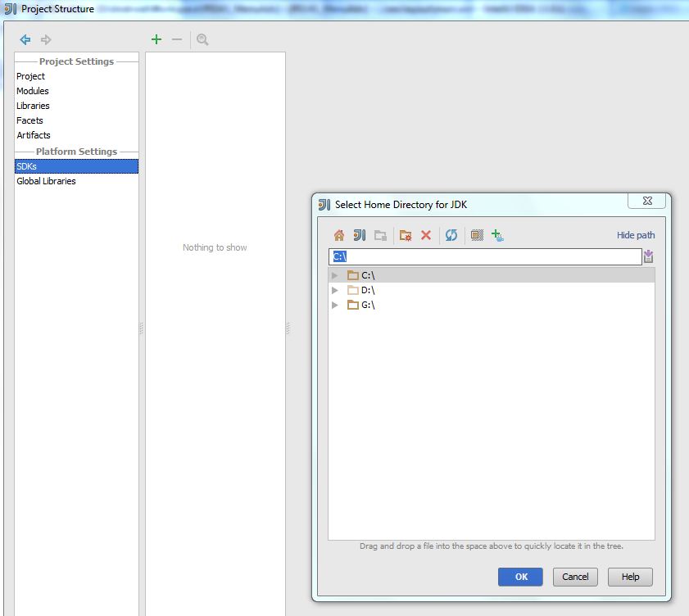Screen dimensions: 689x616
Task: Add a new SDK with the green plus
Action: click(x=156, y=39)
